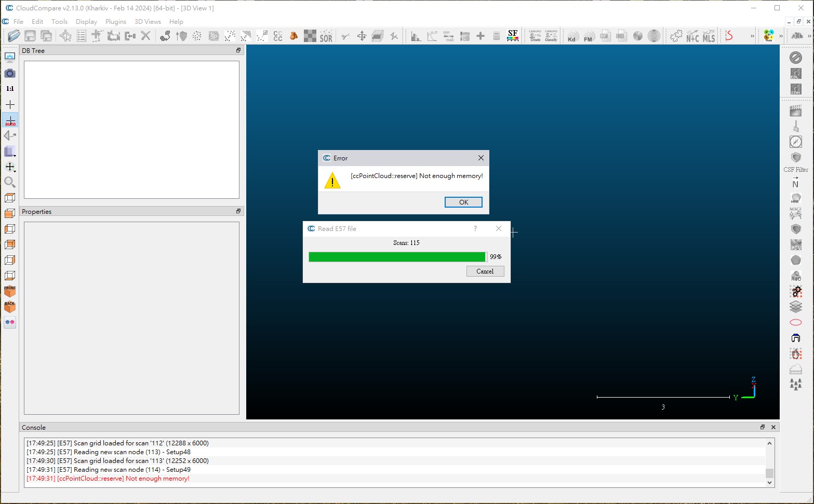This screenshot has height=504, width=814.
Task: Open the view mode cube dropdown
Action: click(10, 152)
